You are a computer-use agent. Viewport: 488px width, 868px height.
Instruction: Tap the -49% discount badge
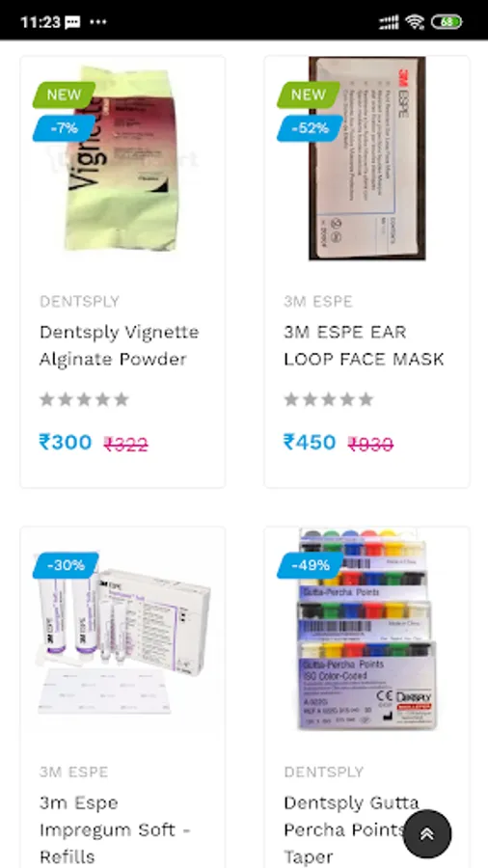pos(311,565)
